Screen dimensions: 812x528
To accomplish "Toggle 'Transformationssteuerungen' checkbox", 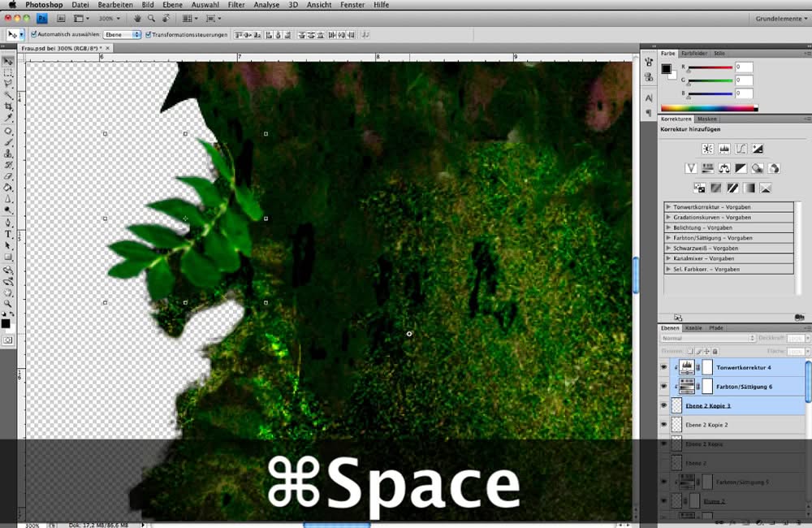I will pos(149,35).
